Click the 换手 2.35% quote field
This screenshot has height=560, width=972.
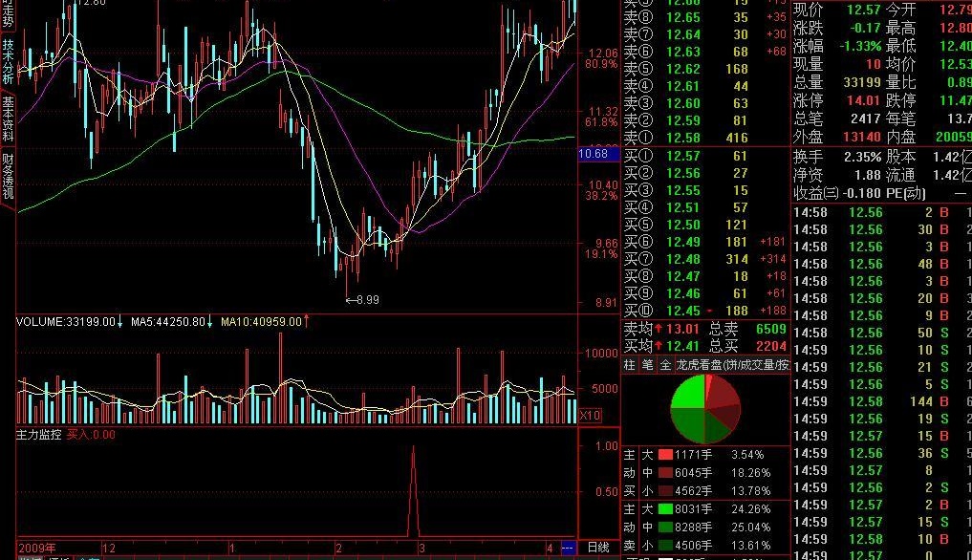tap(837, 157)
